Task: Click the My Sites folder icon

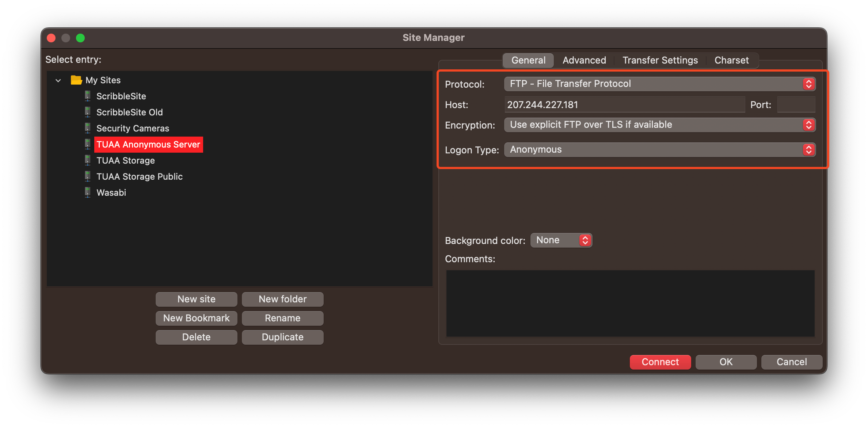Action: click(76, 80)
